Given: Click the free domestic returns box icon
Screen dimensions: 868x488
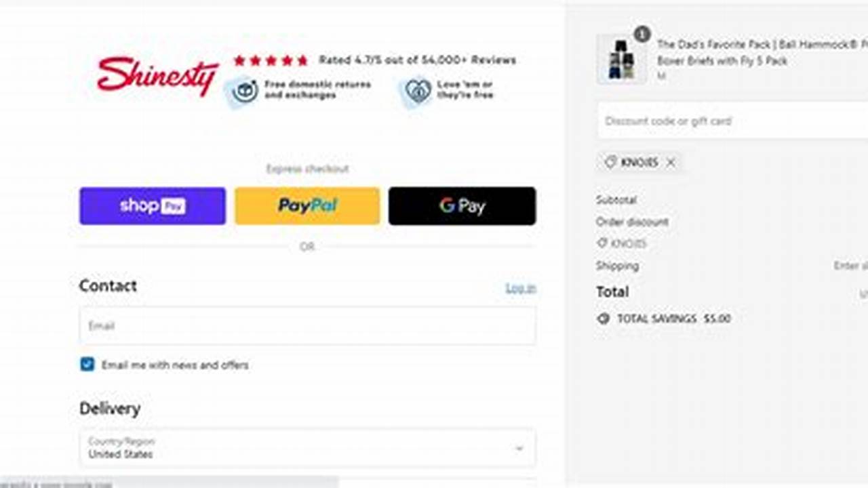Looking at the screenshot, I should tap(244, 91).
